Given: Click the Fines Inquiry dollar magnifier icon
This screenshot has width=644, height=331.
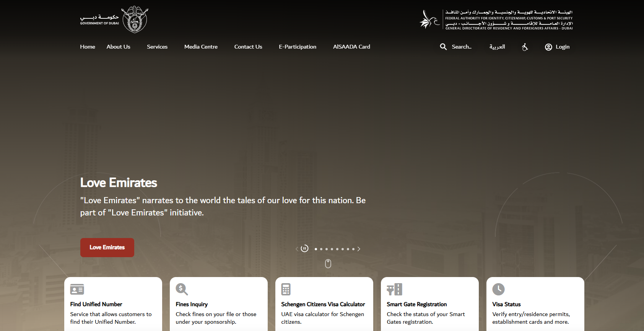Looking at the screenshot, I should click(x=182, y=289).
